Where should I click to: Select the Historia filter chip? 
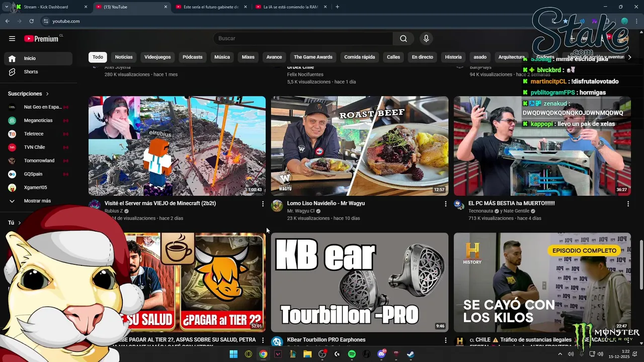(453, 57)
